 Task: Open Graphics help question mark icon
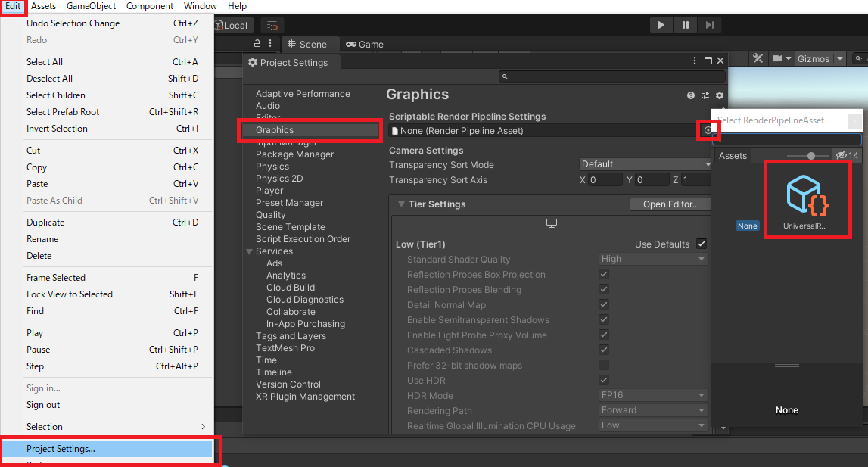click(x=690, y=95)
